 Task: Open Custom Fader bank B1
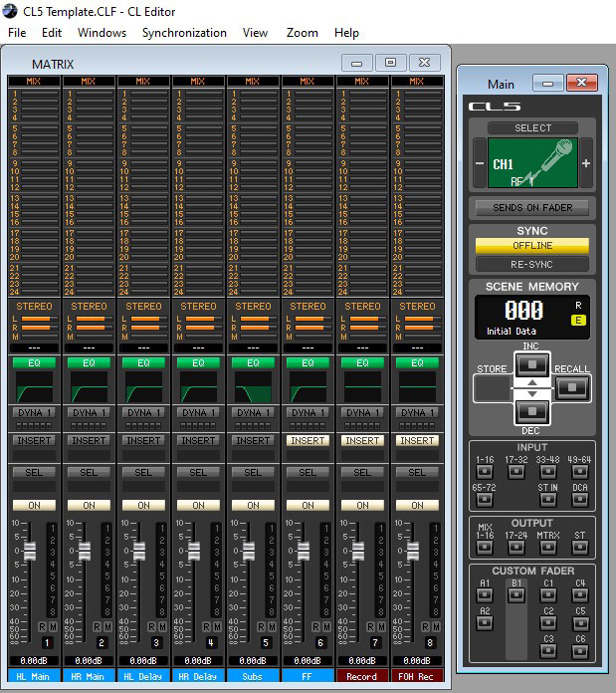[516, 595]
